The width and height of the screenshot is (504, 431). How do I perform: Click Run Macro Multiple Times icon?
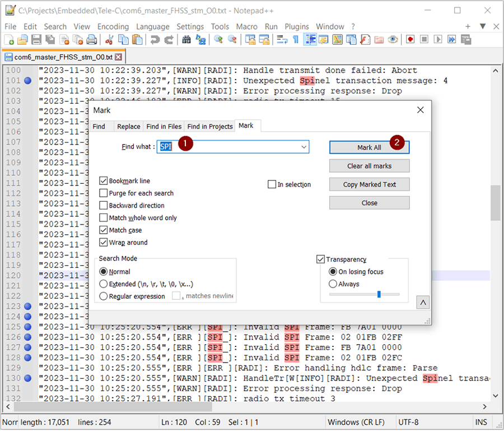pyautogui.click(x=452, y=40)
